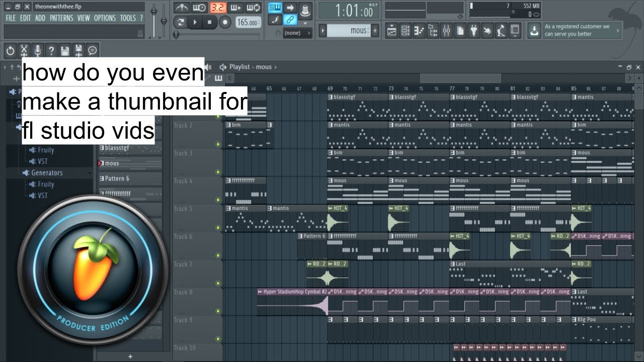644x362 pixels.
Task: Mute Track 2 with its green dot
Action: pyautogui.click(x=218, y=144)
